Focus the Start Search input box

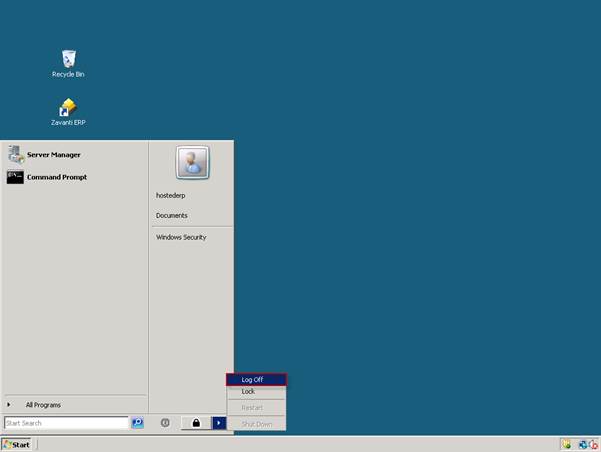pos(66,423)
